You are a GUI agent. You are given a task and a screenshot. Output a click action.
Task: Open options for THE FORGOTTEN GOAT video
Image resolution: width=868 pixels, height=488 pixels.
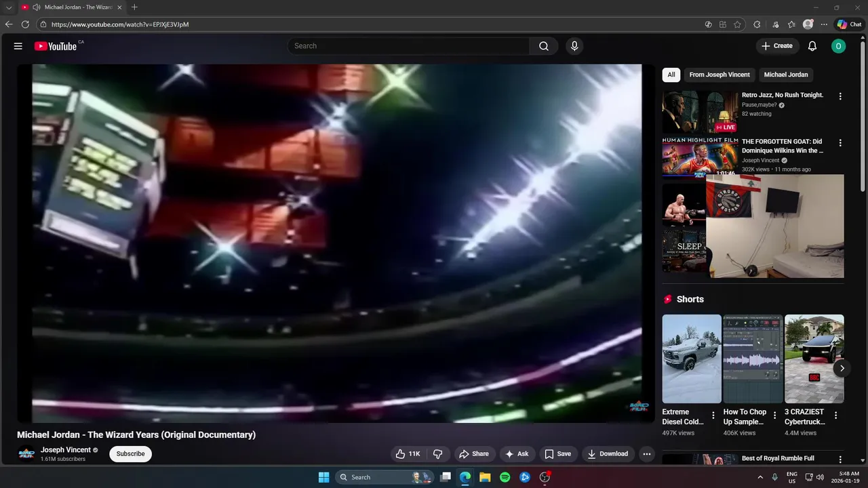[840, 143]
